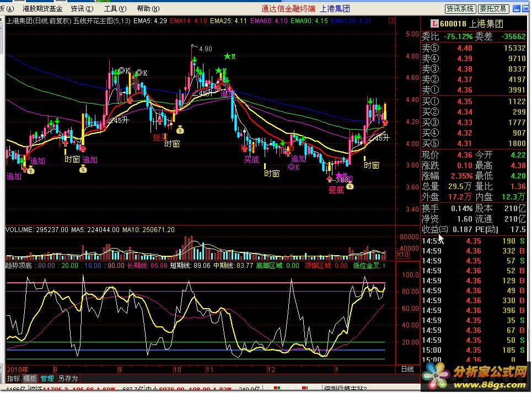Select the EMA90: 4.15 legend entry
This screenshot has width=532, height=393.
(309, 21)
